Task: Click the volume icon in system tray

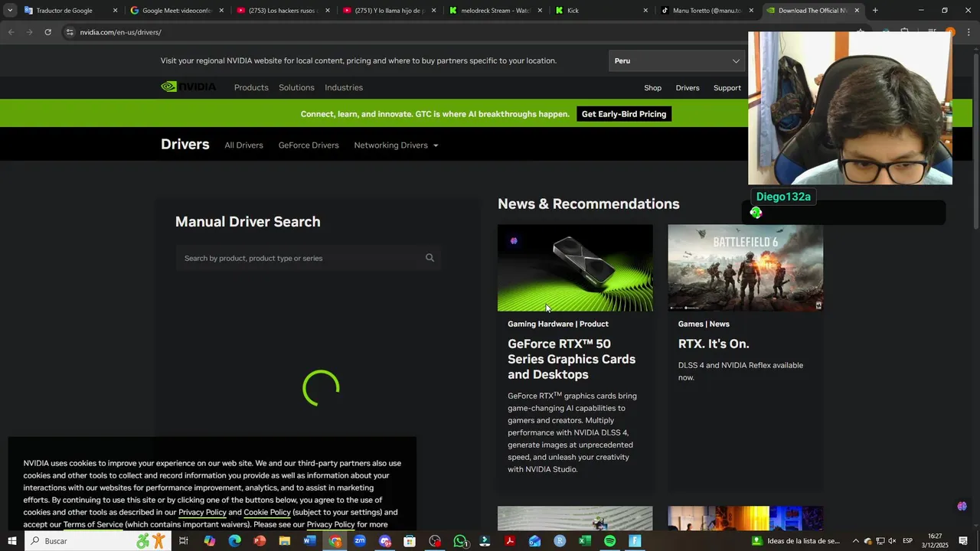Action: point(892,541)
